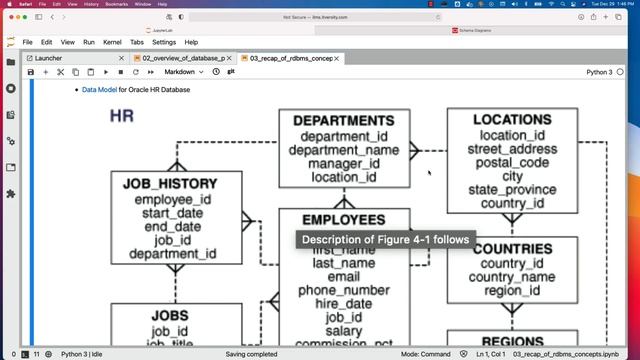This screenshot has height=360, width=640.
Task: Click notebook filename in status bar
Action: (566, 354)
